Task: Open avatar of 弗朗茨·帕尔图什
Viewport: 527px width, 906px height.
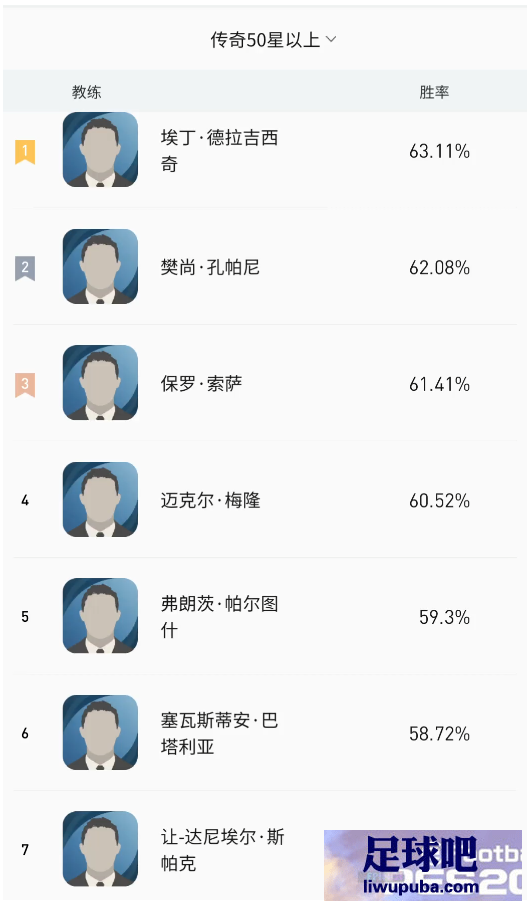Action: [x=101, y=616]
